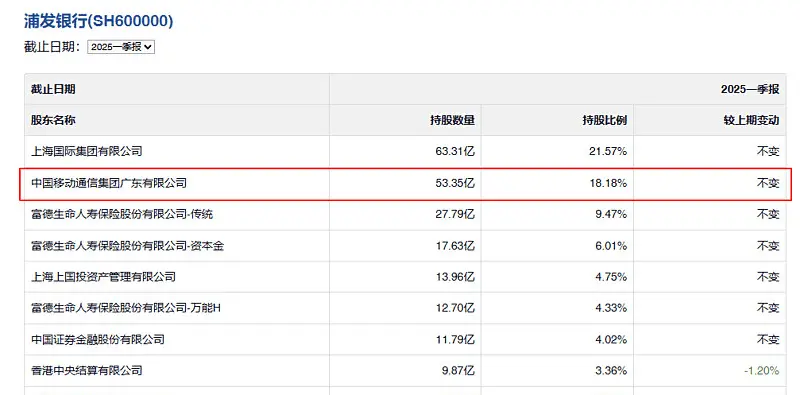
Task: Click the 持股比例 column header
Action: click(604, 120)
